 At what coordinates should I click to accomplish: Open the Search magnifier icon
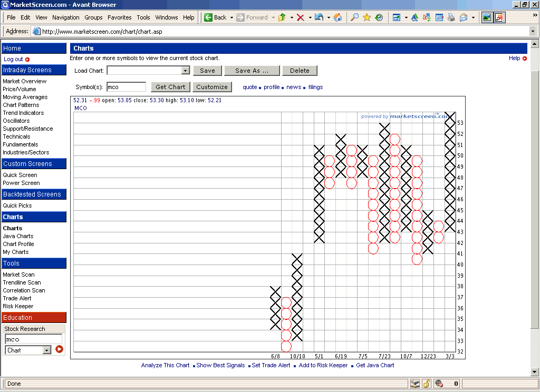click(x=355, y=17)
